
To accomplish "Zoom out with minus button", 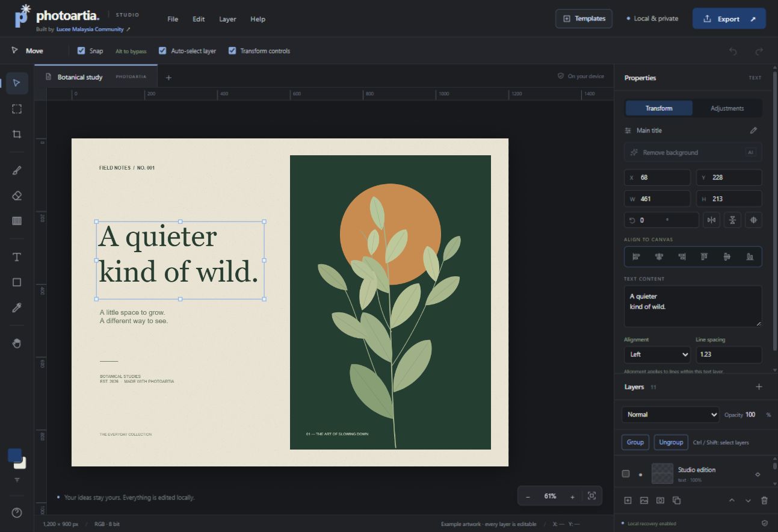I will pyautogui.click(x=528, y=496).
